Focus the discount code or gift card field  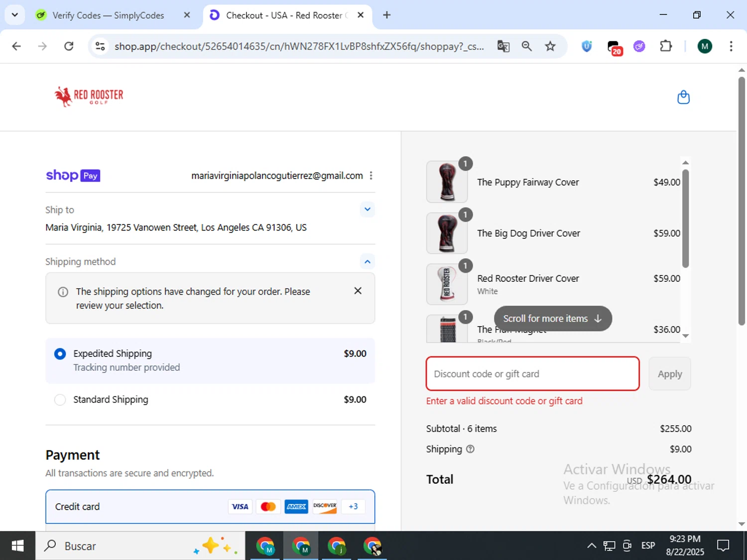(x=533, y=374)
